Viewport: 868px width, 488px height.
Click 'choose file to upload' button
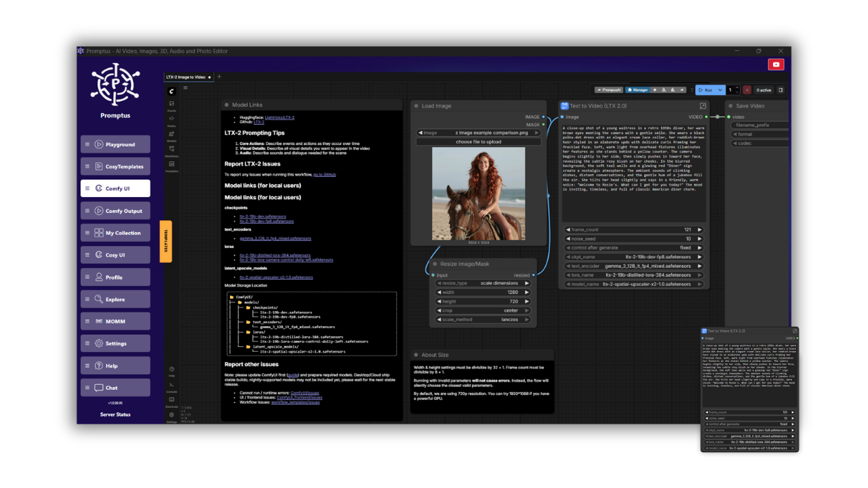point(479,142)
